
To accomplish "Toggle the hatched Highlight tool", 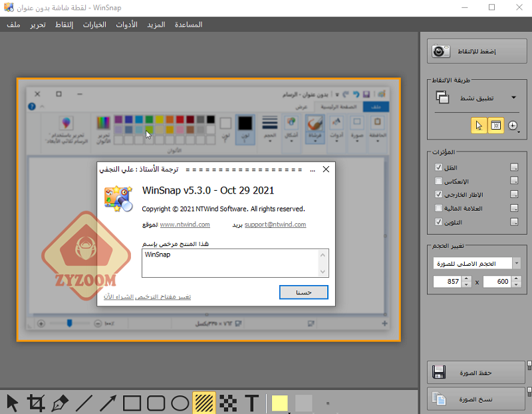I will [x=204, y=403].
